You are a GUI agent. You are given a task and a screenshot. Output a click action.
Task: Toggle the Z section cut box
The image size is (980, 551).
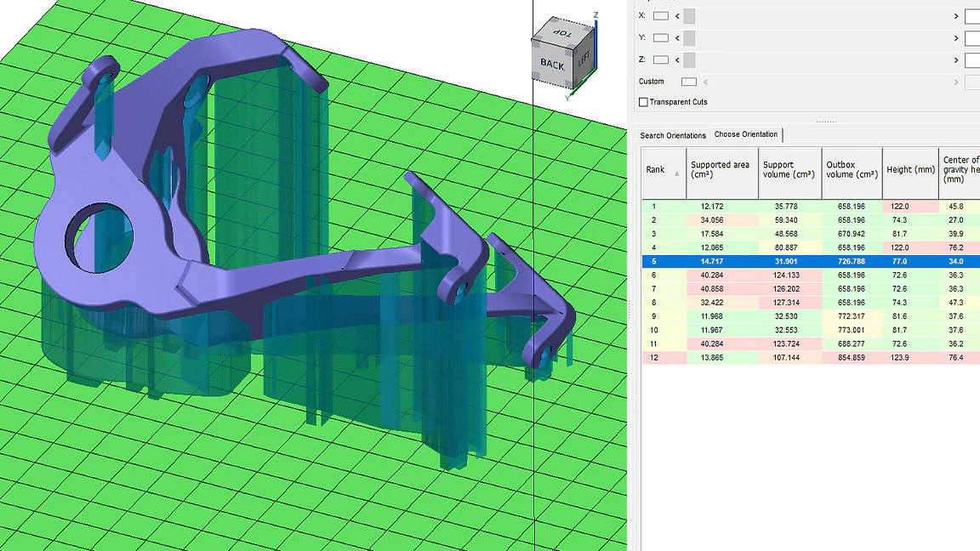(661, 60)
